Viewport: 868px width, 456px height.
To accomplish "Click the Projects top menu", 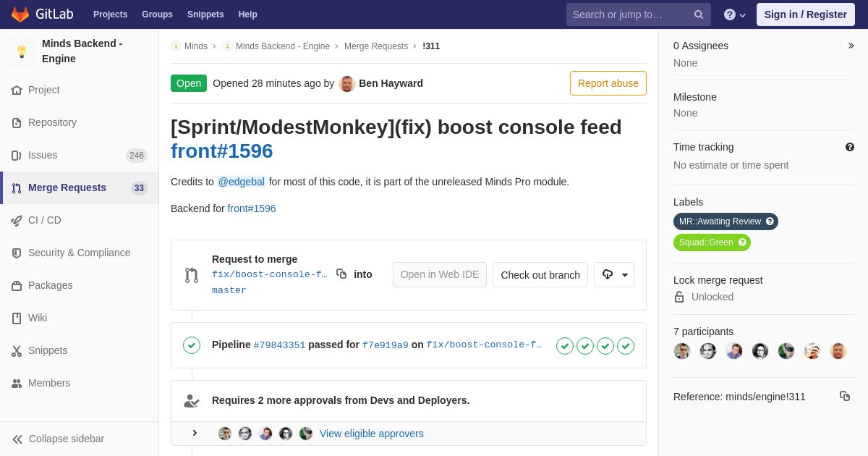I will tap(110, 14).
